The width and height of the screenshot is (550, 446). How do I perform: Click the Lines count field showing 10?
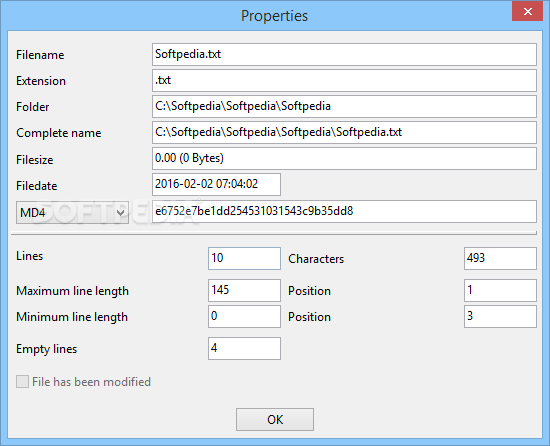click(244, 258)
